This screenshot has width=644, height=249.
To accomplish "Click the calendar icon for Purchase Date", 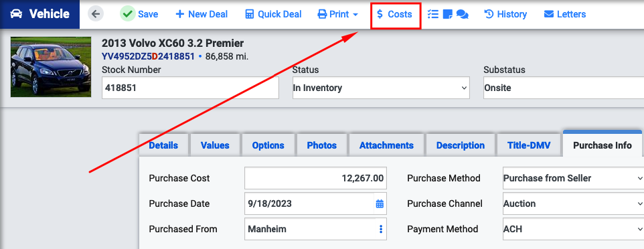I will 380,203.
